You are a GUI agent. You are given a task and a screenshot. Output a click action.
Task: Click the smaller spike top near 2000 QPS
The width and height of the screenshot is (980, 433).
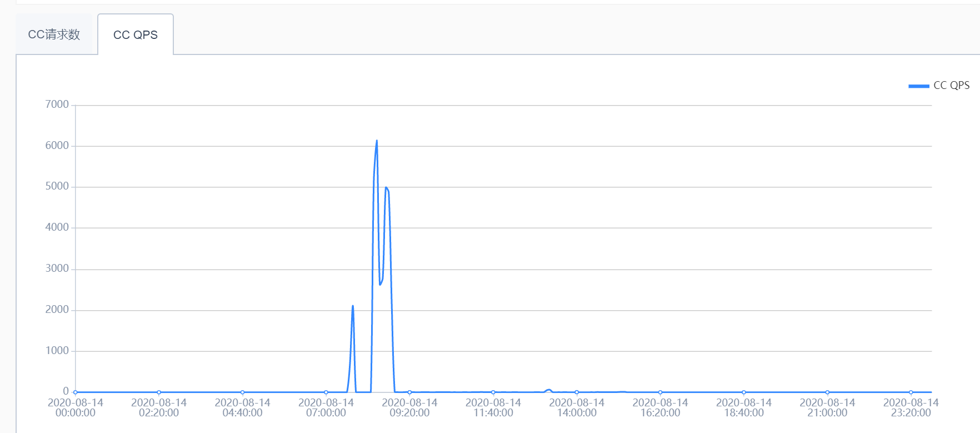[x=353, y=306]
